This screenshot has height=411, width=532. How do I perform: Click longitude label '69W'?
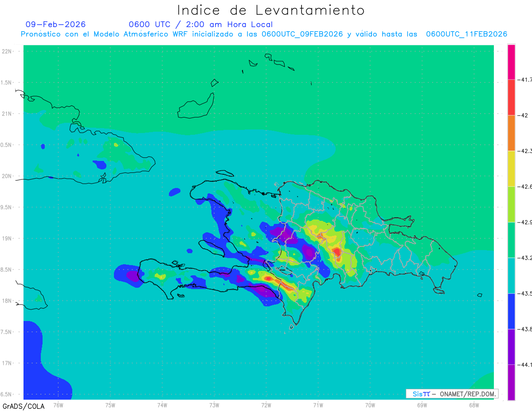[422, 405]
